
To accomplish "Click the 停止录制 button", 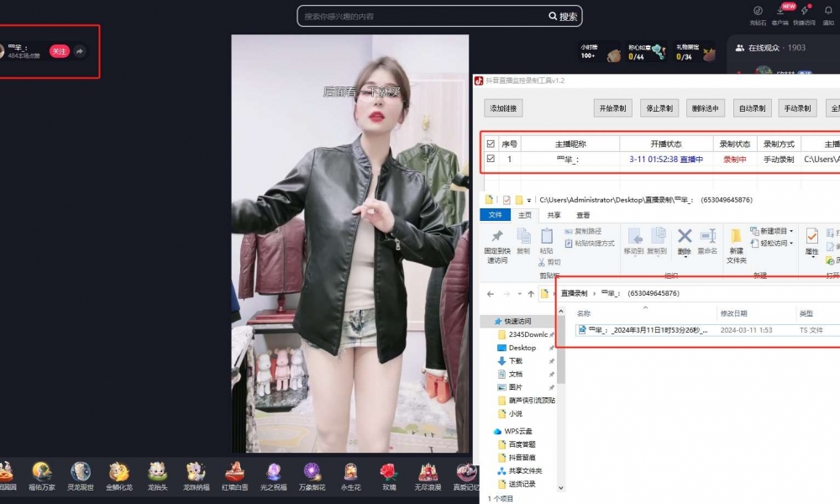I will click(x=658, y=108).
